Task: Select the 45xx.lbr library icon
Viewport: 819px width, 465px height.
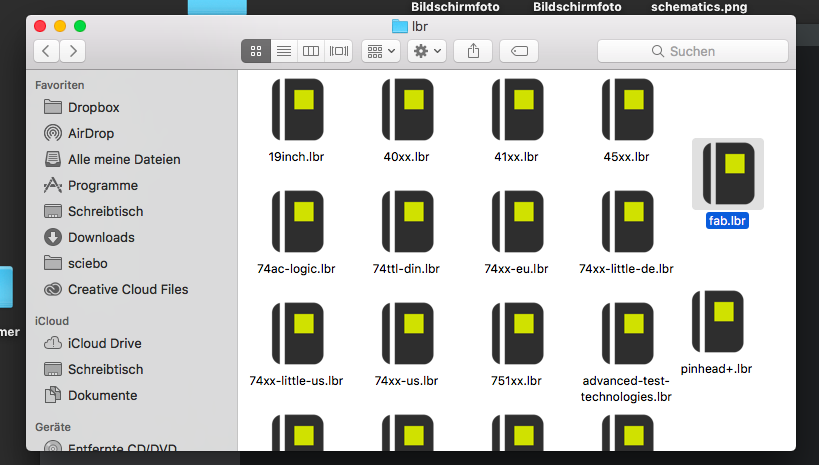Action: (x=627, y=109)
